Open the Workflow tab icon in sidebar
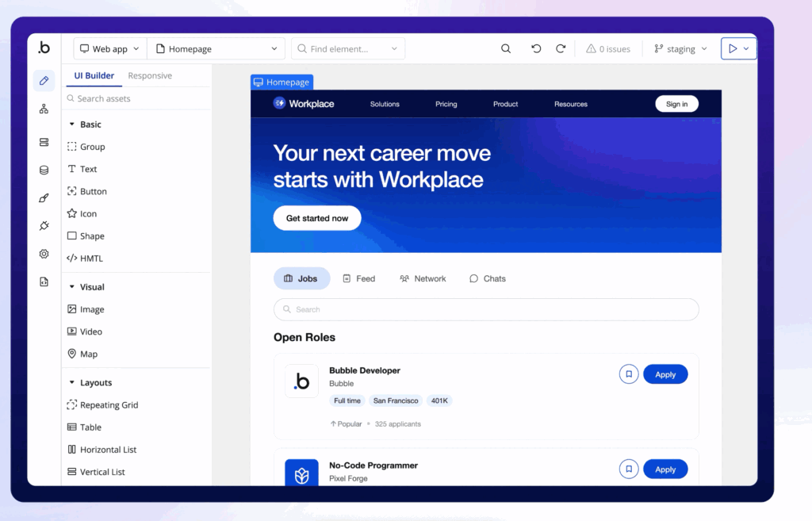 44,109
